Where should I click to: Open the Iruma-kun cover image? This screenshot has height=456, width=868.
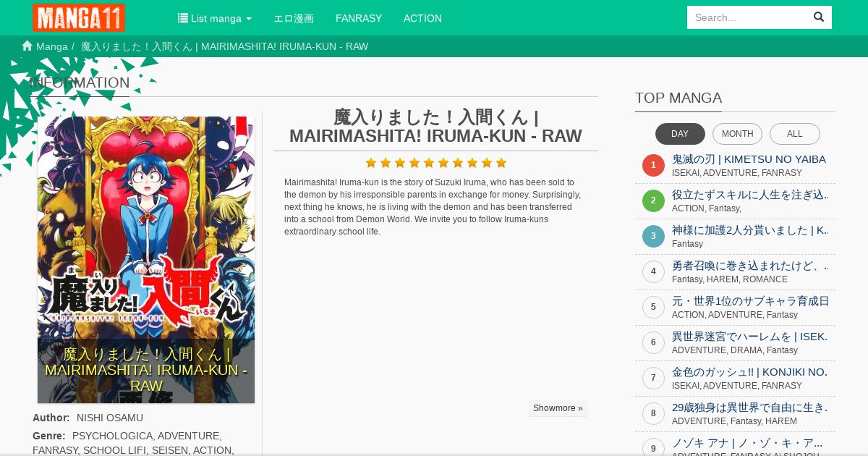pyautogui.click(x=146, y=260)
